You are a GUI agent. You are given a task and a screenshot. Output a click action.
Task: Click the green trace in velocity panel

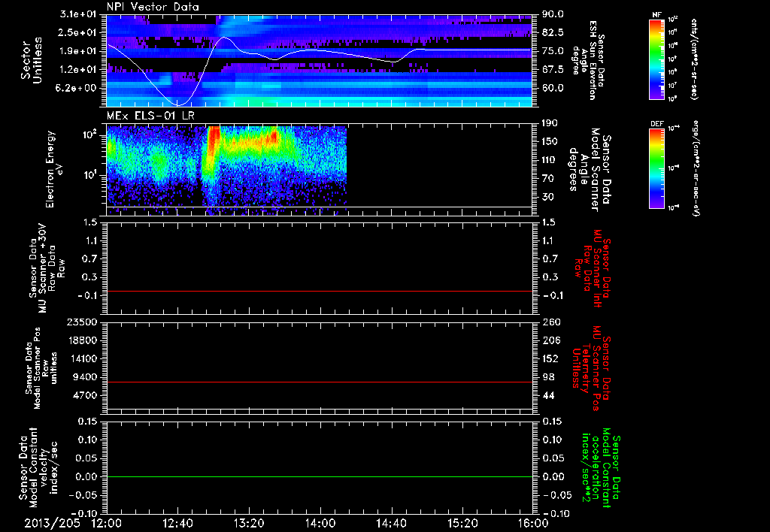click(319, 476)
